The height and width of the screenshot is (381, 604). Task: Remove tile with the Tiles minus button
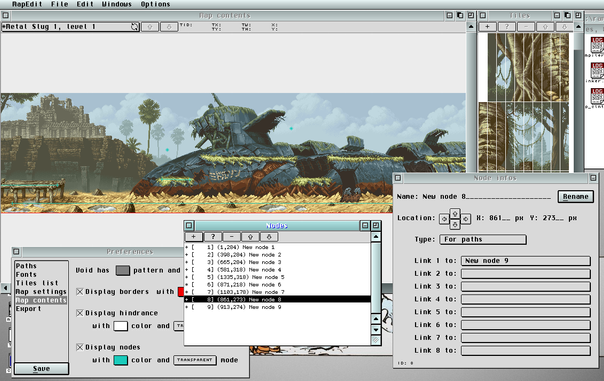(526, 27)
